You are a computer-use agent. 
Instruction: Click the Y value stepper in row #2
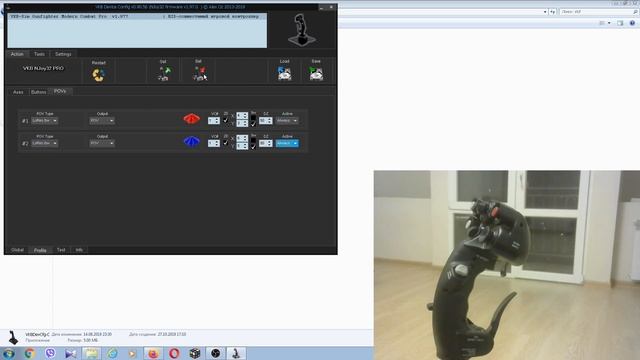pos(242,146)
